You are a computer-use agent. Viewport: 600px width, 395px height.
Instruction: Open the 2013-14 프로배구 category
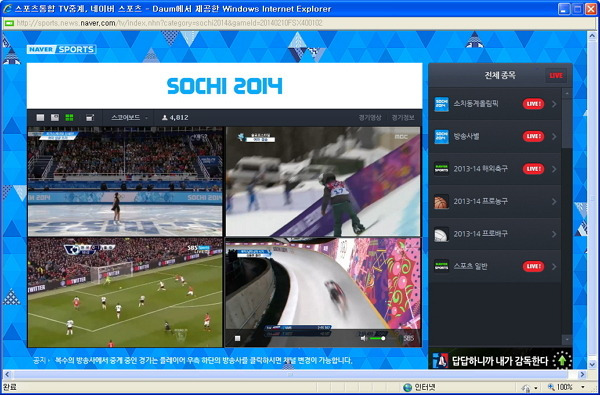point(495,234)
